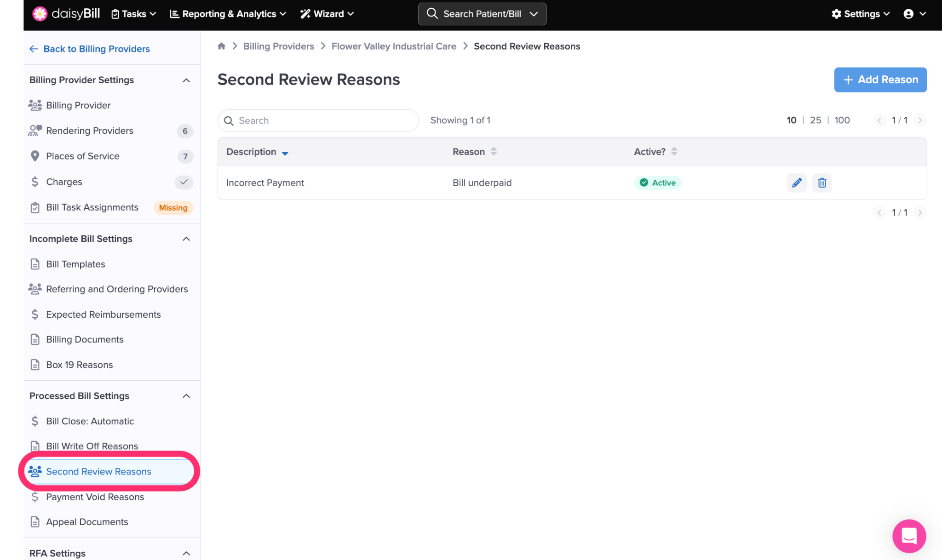The height and width of the screenshot is (560, 942).
Task: Click the user account avatar icon
Action: (x=908, y=14)
